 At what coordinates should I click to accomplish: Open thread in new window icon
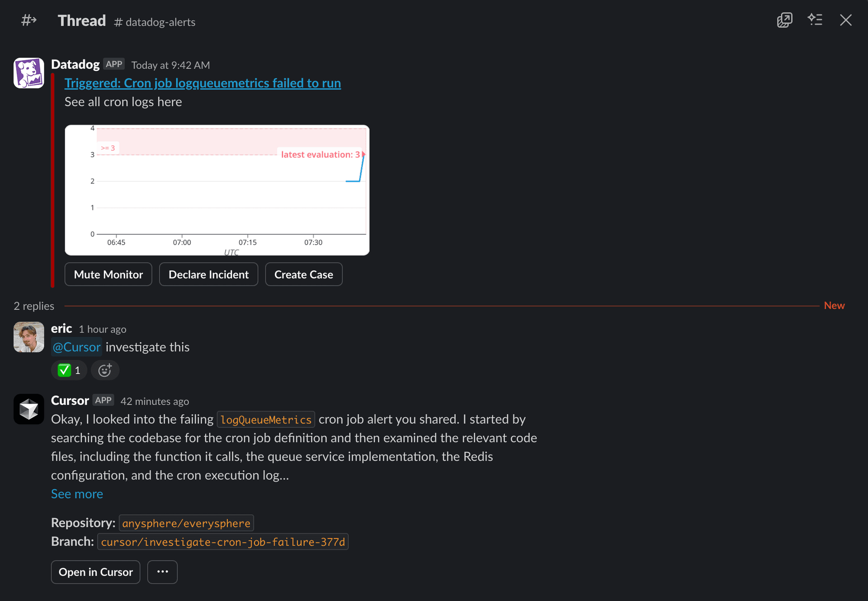(784, 20)
